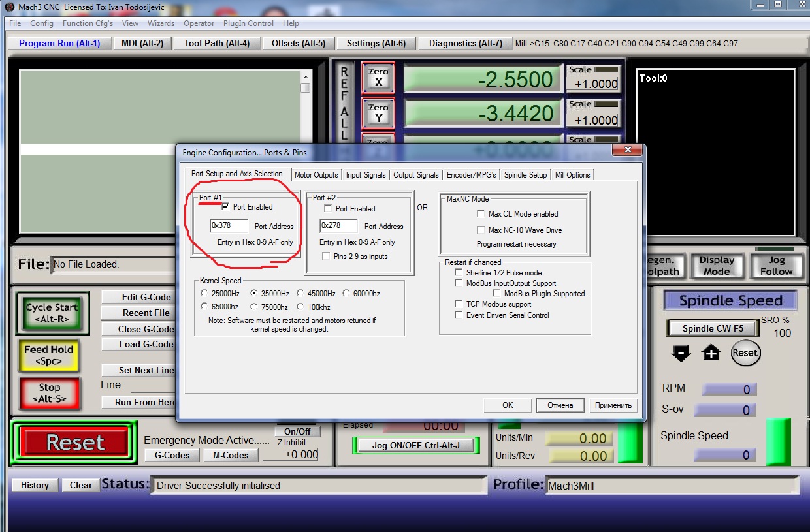Select 100khz kernel speed
Viewport: 810px width, 532px height.
coord(300,307)
